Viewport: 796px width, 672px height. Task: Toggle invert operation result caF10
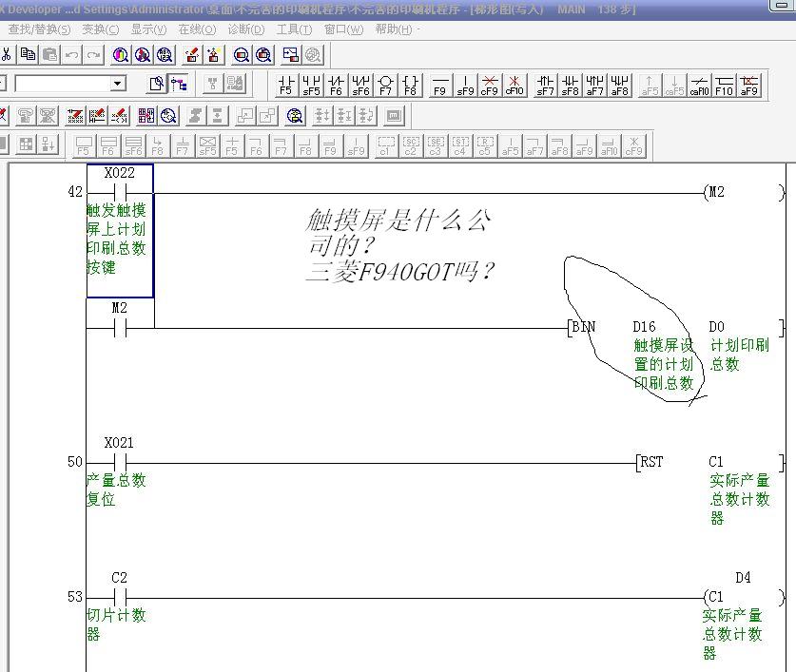[x=699, y=85]
